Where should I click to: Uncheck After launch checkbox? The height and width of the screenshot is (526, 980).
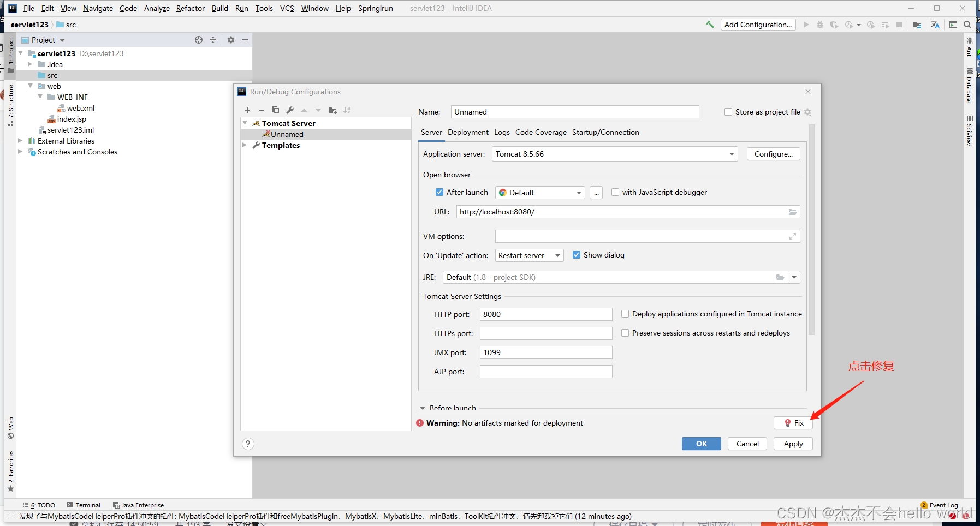[x=439, y=192]
